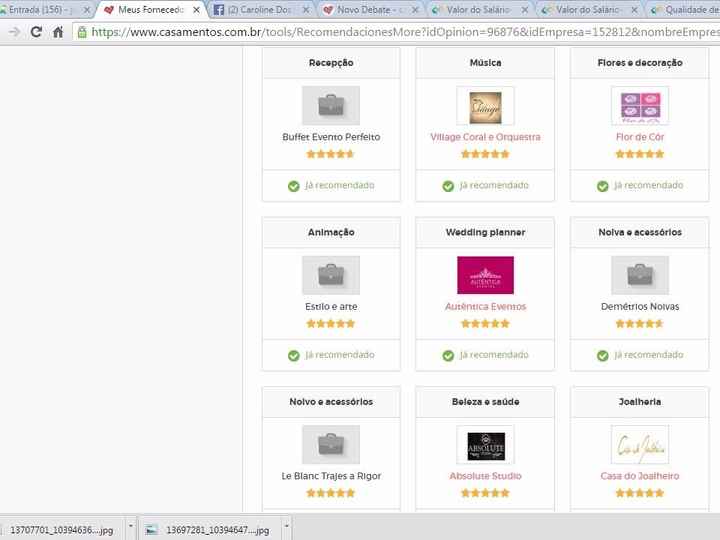The height and width of the screenshot is (540, 720).
Task: Expand options arrow for 13697281 download
Action: pyautogui.click(x=287, y=526)
